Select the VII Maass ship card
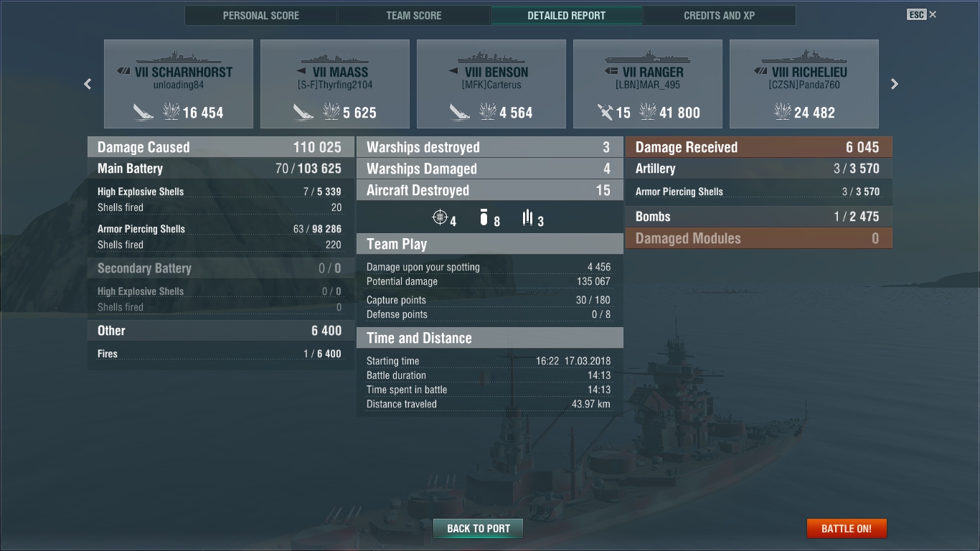The image size is (980, 551). 335,84
